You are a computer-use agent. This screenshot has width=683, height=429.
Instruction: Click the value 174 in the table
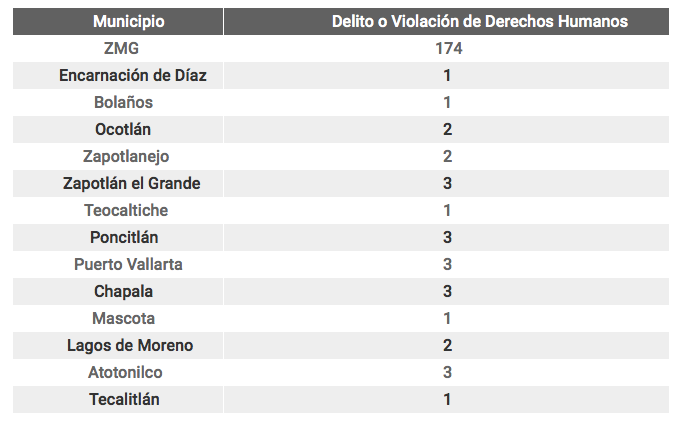point(447,48)
